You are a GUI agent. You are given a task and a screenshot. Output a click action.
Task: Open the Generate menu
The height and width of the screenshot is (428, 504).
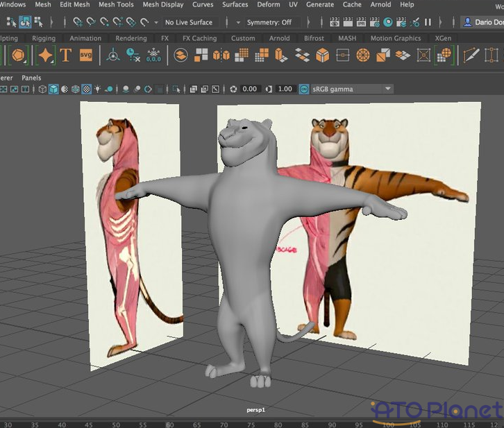pos(320,4)
